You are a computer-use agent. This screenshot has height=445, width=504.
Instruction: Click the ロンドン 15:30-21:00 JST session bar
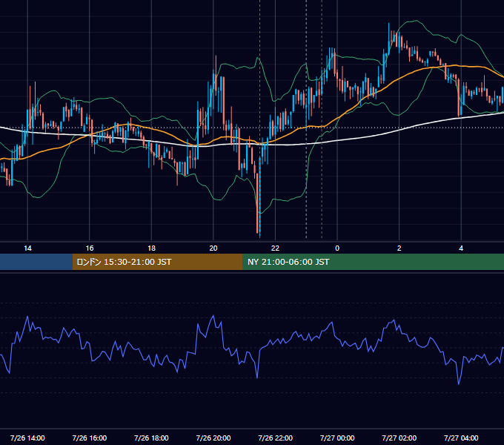tap(157, 262)
